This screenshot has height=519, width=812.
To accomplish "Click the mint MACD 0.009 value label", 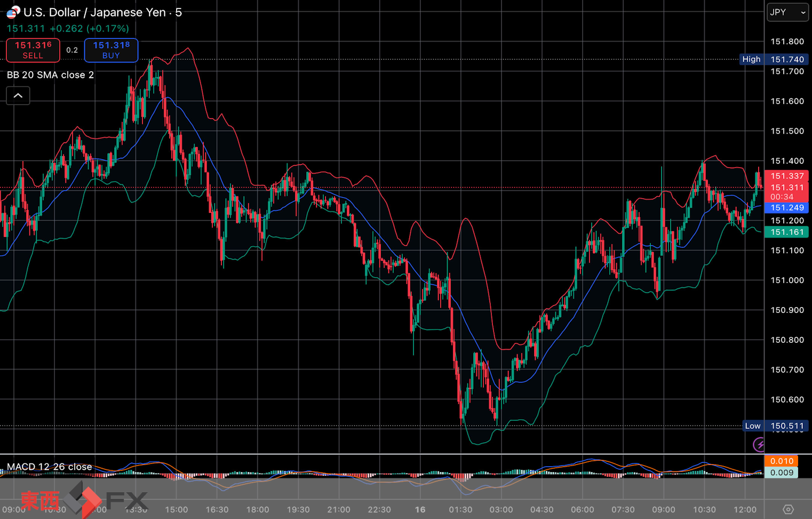I will tap(781, 473).
